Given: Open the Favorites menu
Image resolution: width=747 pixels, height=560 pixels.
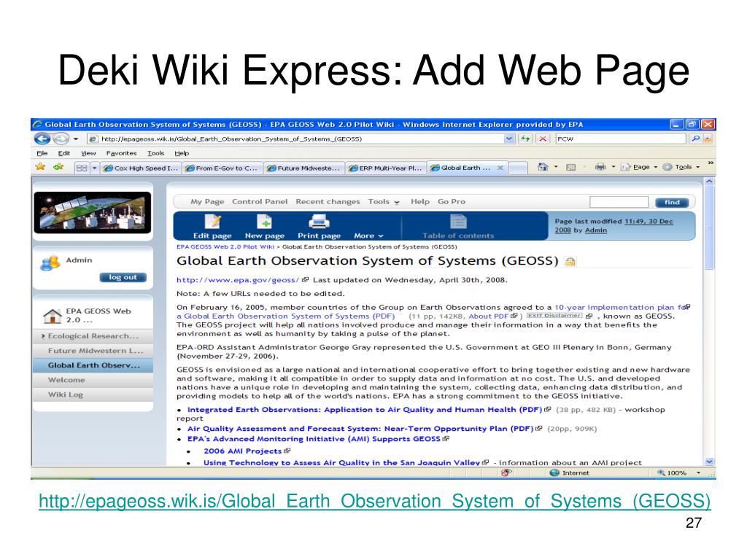Looking at the screenshot, I should [122, 153].
